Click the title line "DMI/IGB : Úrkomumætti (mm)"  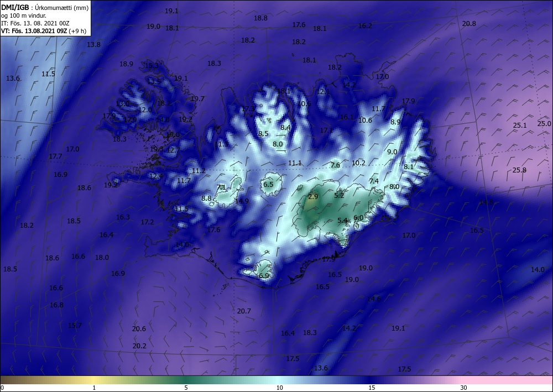[45, 7]
